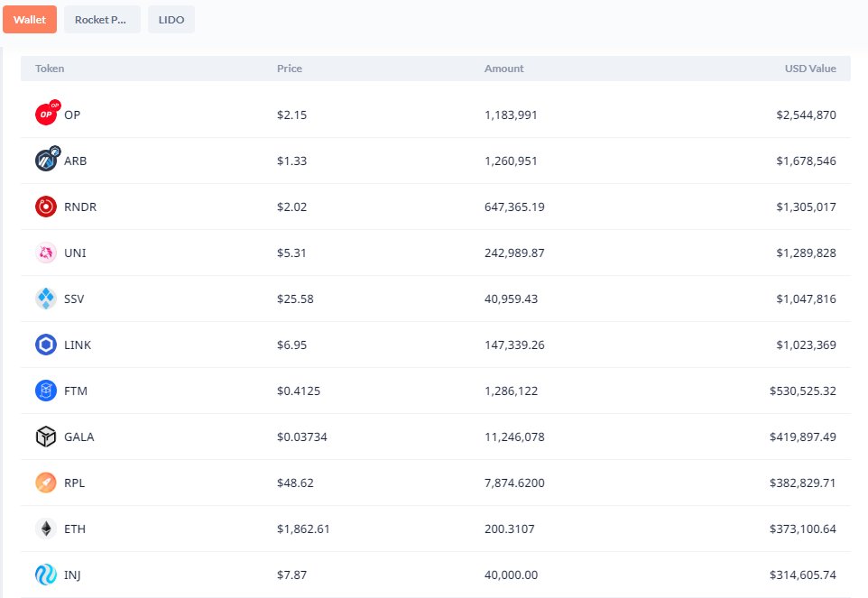Click the RNDR price $2.02
The height and width of the screenshot is (598, 868).
(291, 207)
